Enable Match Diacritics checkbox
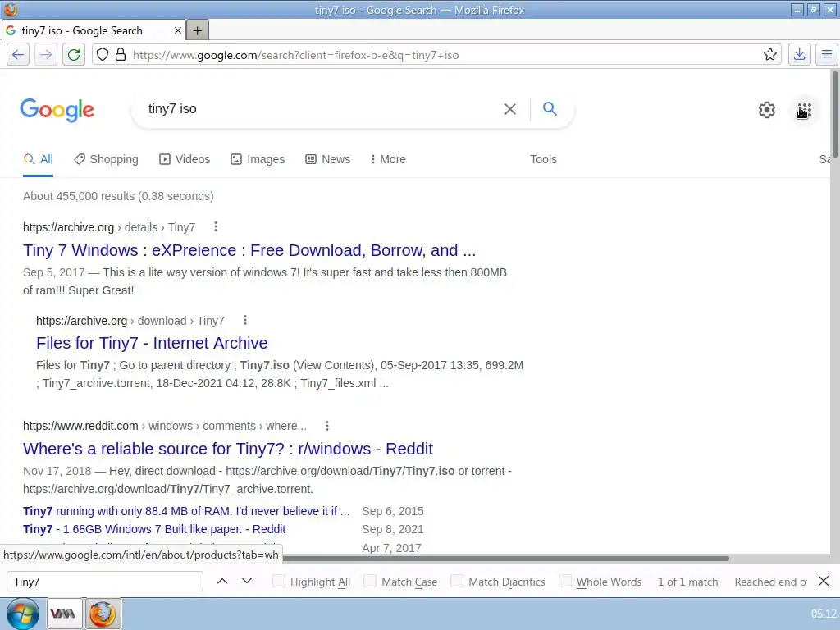The height and width of the screenshot is (630, 840). [x=456, y=582]
